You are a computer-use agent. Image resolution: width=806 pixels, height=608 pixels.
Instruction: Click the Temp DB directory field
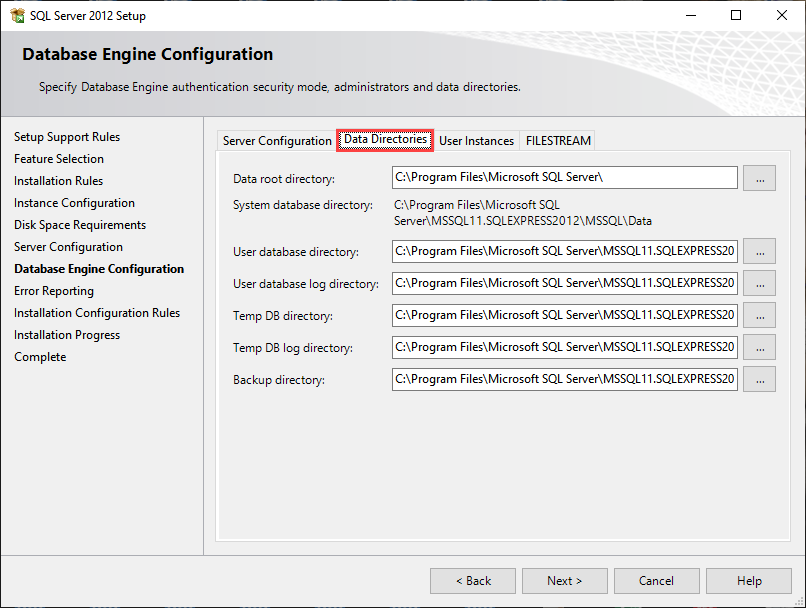565,315
